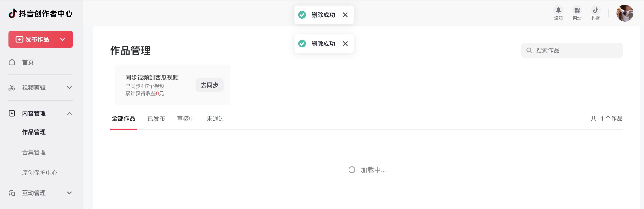
Task: Open the user avatar profile picture
Action: pyautogui.click(x=625, y=13)
